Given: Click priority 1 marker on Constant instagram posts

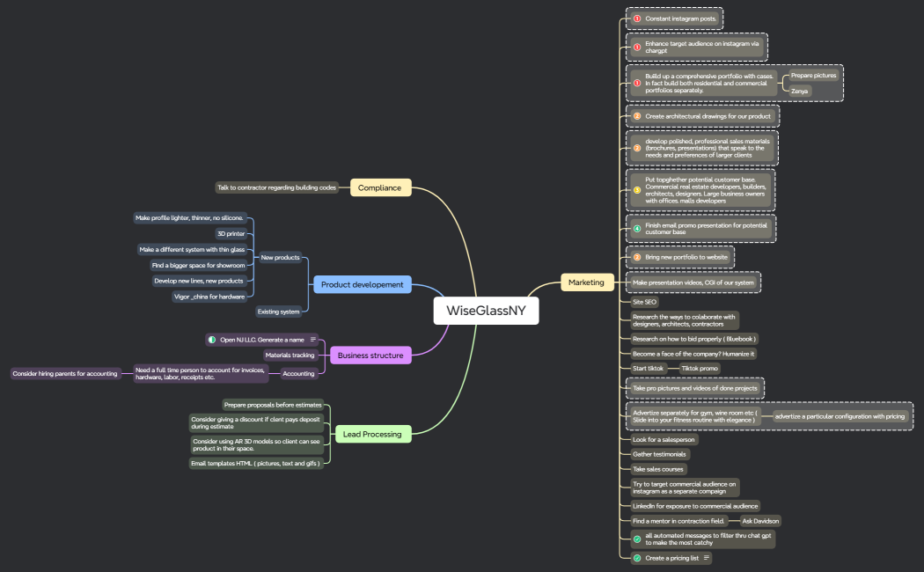Looking at the screenshot, I should coord(637,18).
